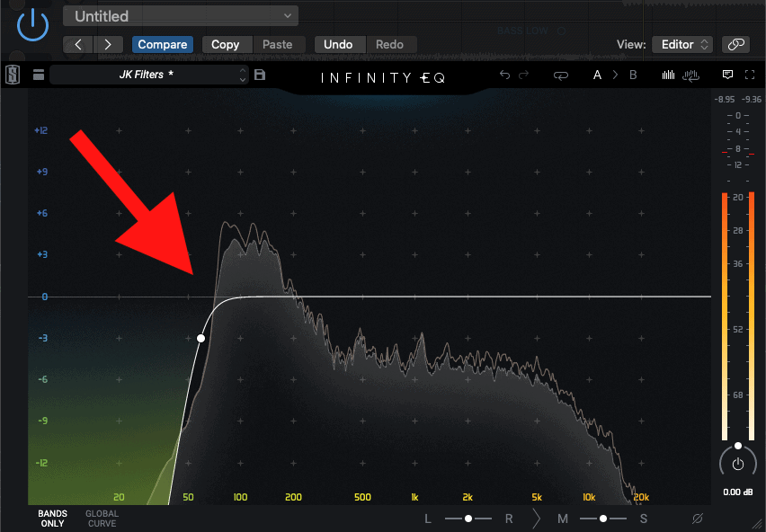Go to previous preset with left arrow
The width and height of the screenshot is (766, 532).
tap(78, 44)
